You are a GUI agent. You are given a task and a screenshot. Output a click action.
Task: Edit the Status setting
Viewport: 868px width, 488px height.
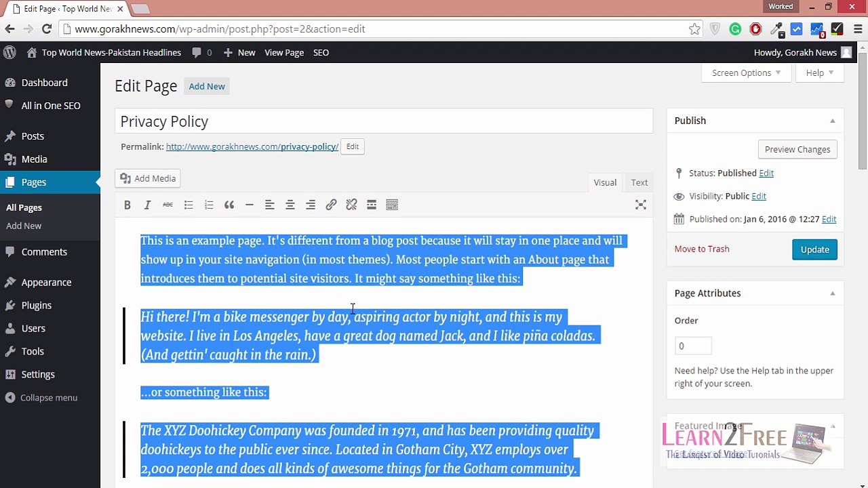pyautogui.click(x=766, y=173)
